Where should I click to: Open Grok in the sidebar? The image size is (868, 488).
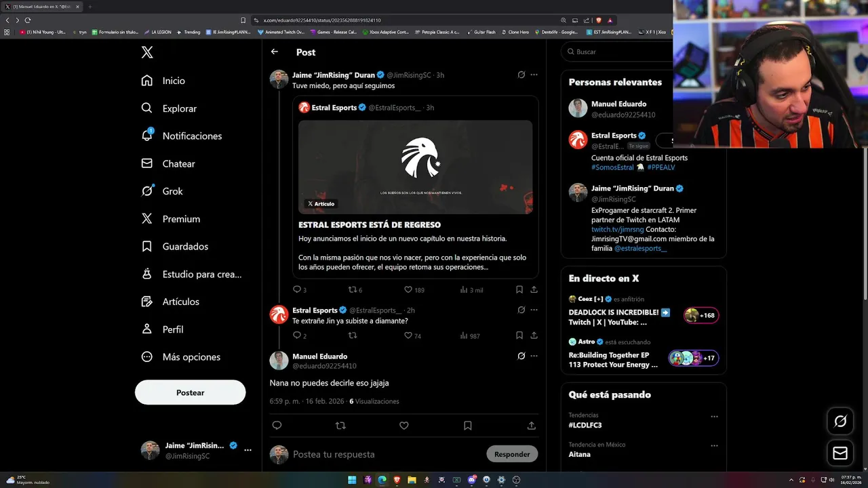click(162, 191)
